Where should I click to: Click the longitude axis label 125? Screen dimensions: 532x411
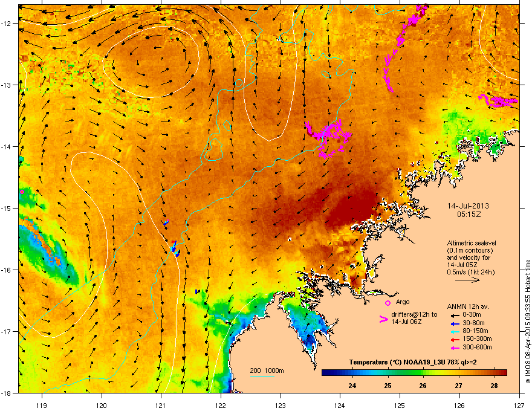[400, 405]
